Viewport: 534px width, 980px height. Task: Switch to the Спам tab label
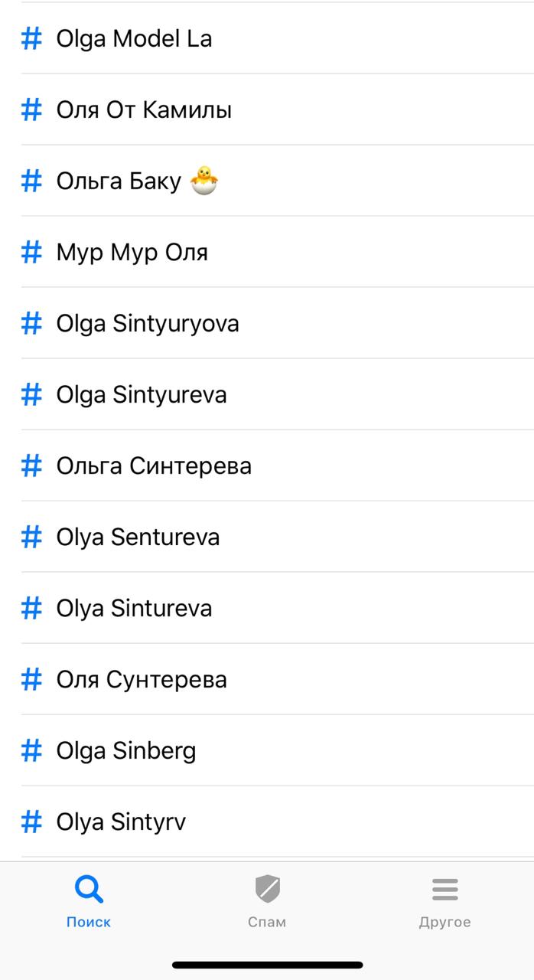click(267, 923)
